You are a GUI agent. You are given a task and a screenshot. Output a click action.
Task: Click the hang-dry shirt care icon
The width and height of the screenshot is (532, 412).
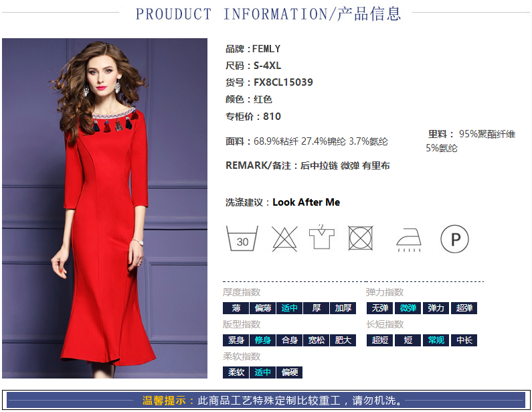coord(322,236)
